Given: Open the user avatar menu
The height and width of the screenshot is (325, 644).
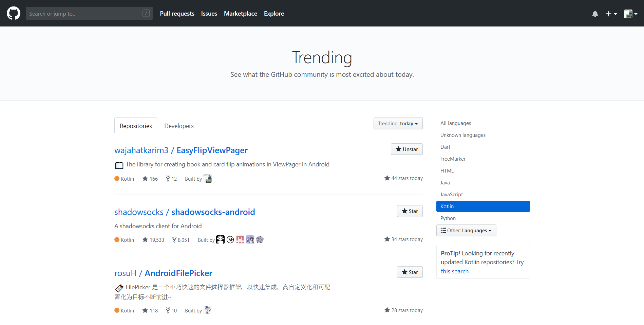Looking at the screenshot, I should (x=630, y=14).
